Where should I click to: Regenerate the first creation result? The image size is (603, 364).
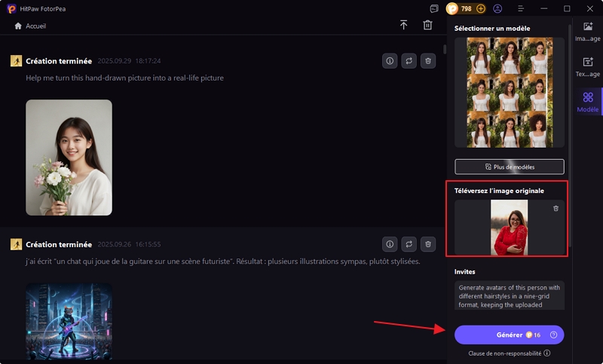click(x=409, y=61)
